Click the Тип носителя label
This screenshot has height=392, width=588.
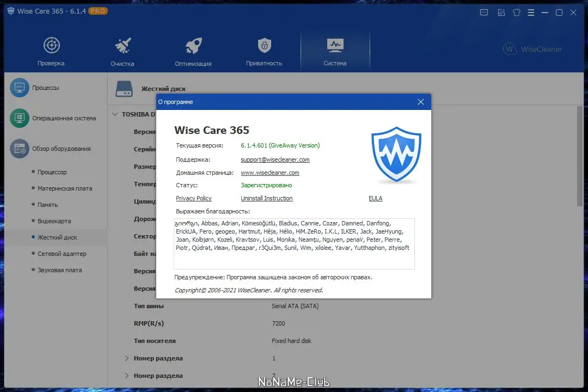[x=155, y=341]
